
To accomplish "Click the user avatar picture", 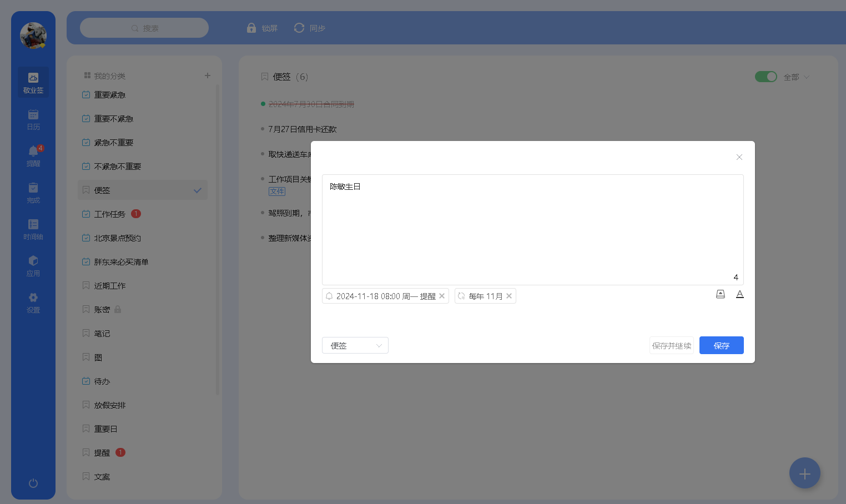I will tap(33, 36).
